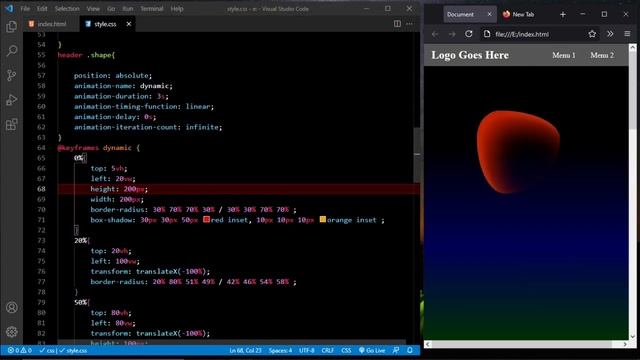This screenshot has width=640, height=360.
Task: Click the browser address bar URL
Action: [522, 34]
